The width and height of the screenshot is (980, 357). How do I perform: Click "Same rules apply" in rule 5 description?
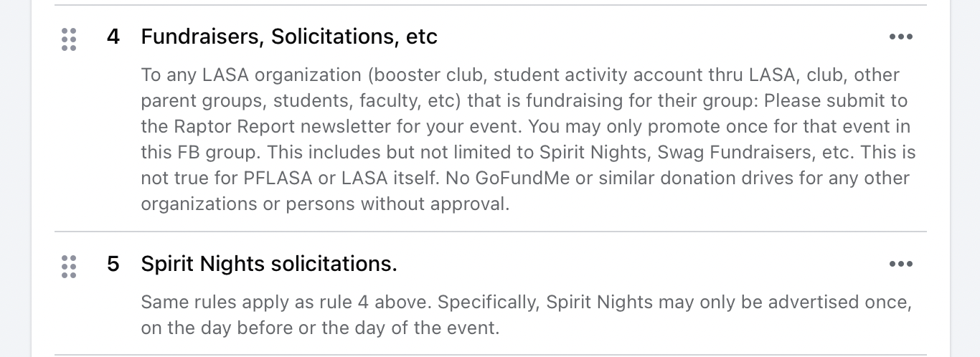click(x=205, y=302)
